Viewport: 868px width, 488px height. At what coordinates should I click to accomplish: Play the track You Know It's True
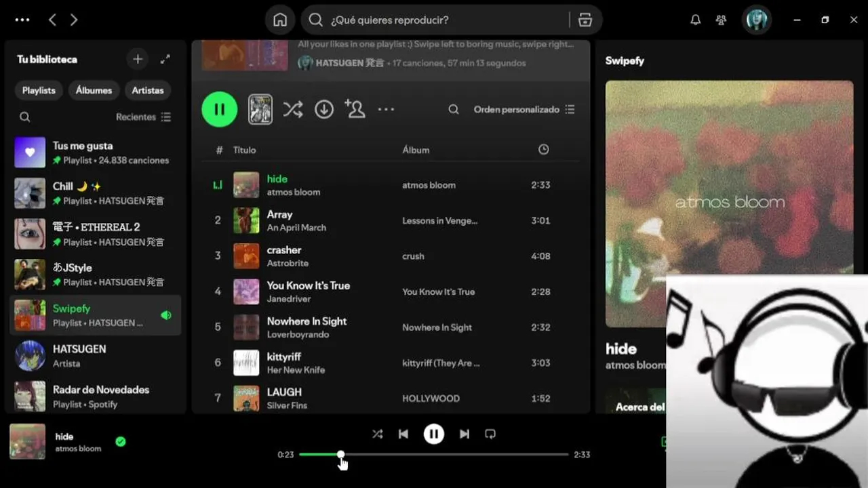391,291
